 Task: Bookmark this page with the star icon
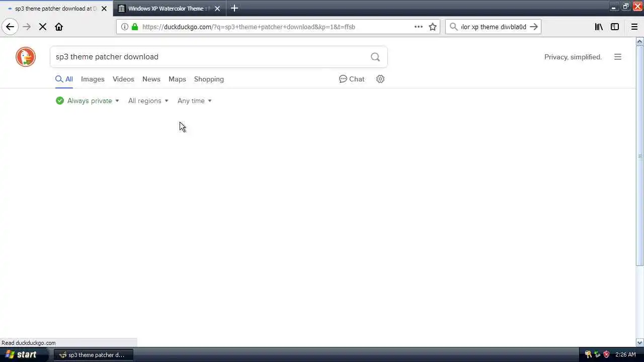[x=433, y=27]
